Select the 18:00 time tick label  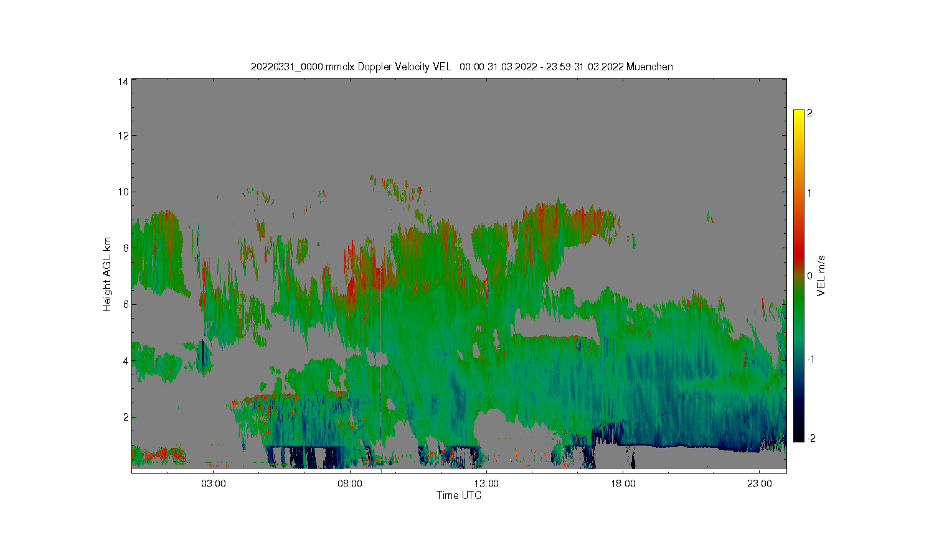coord(623,483)
